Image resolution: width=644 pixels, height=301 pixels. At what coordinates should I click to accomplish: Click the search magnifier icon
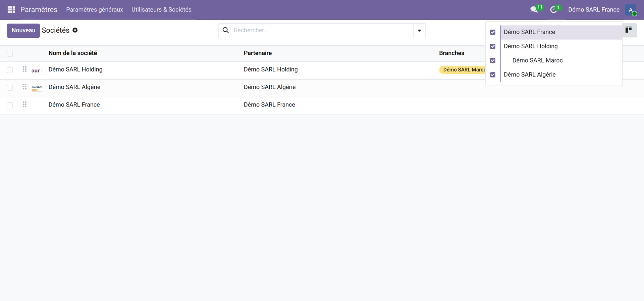pyautogui.click(x=226, y=30)
